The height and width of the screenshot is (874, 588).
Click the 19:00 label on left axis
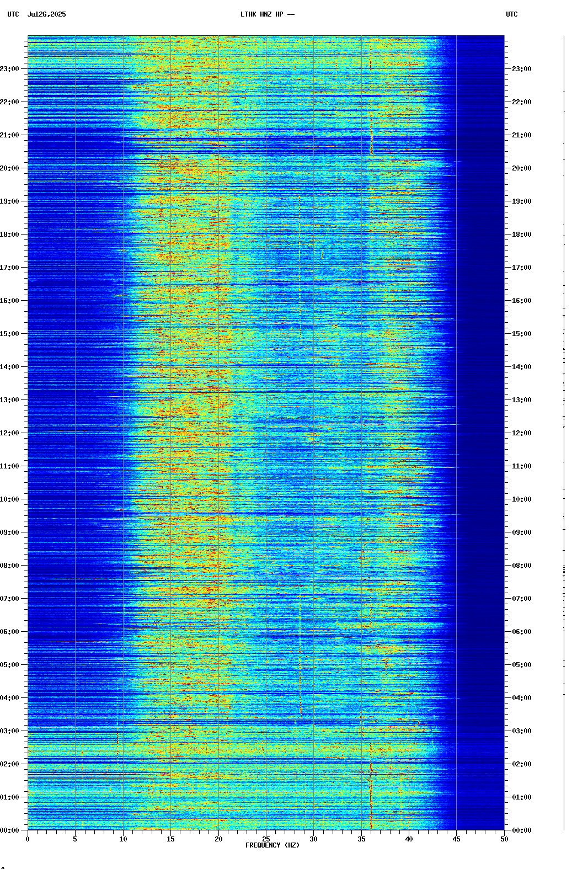pyautogui.click(x=9, y=201)
